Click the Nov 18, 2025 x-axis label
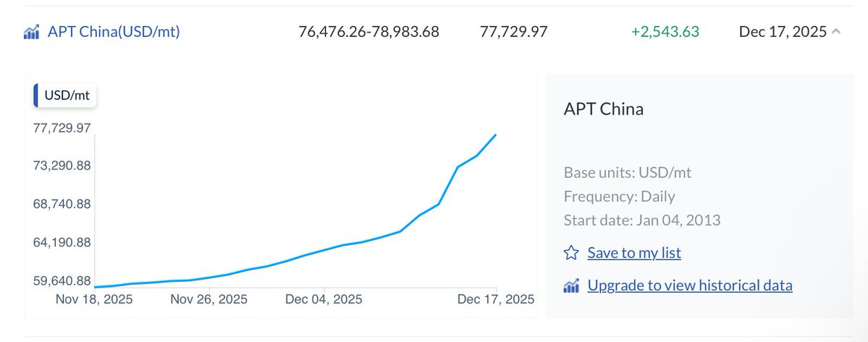 94,299
